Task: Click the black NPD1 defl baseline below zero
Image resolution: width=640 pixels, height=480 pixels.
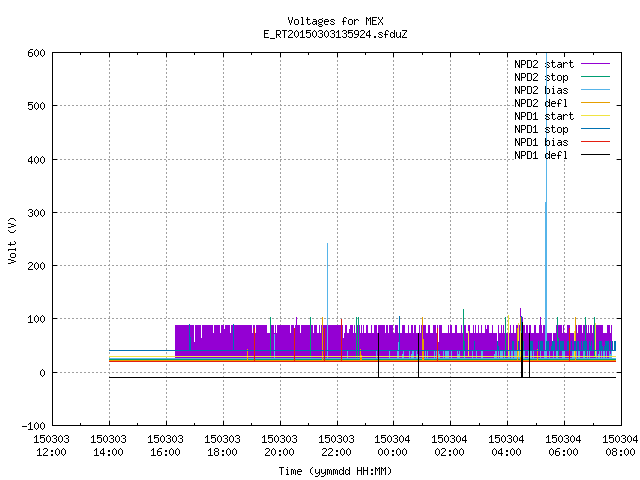Action: 362,377
